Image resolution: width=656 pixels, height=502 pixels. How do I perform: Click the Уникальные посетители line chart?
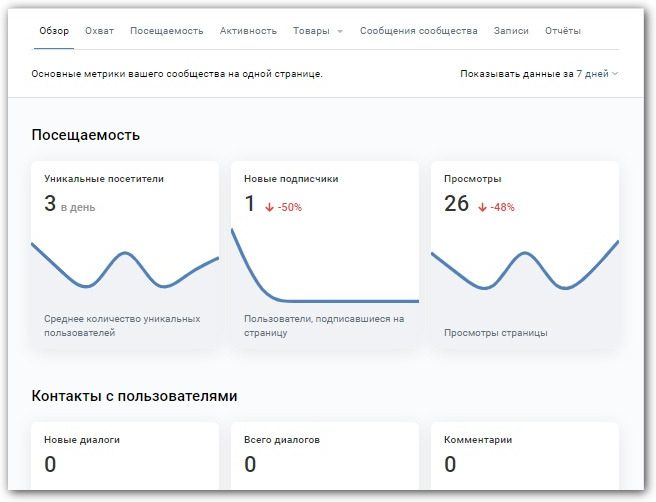124,270
